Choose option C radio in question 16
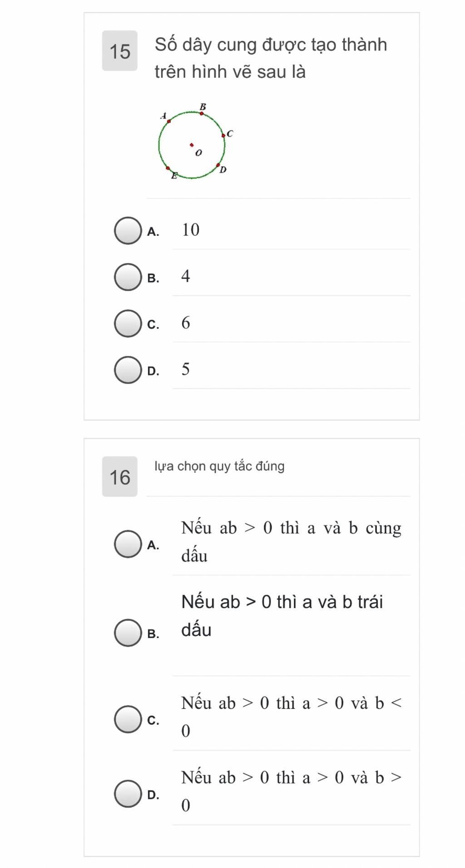The height and width of the screenshot is (868, 465). [x=128, y=719]
